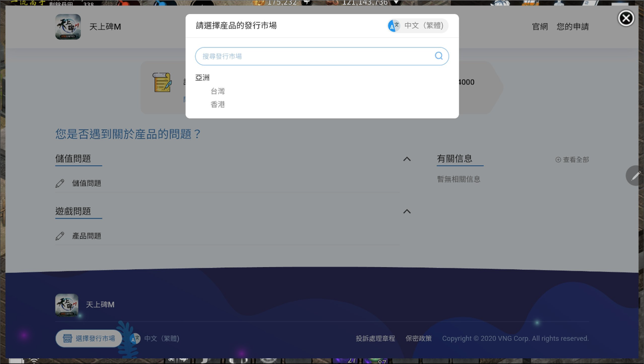This screenshot has height=364, width=644.
Task: Click the 天上碑M game logo in the header
Action: [68, 27]
